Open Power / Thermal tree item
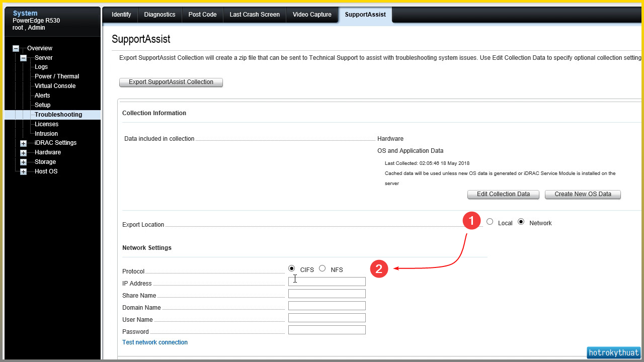Screen dimensions: 644x362 click(57, 76)
